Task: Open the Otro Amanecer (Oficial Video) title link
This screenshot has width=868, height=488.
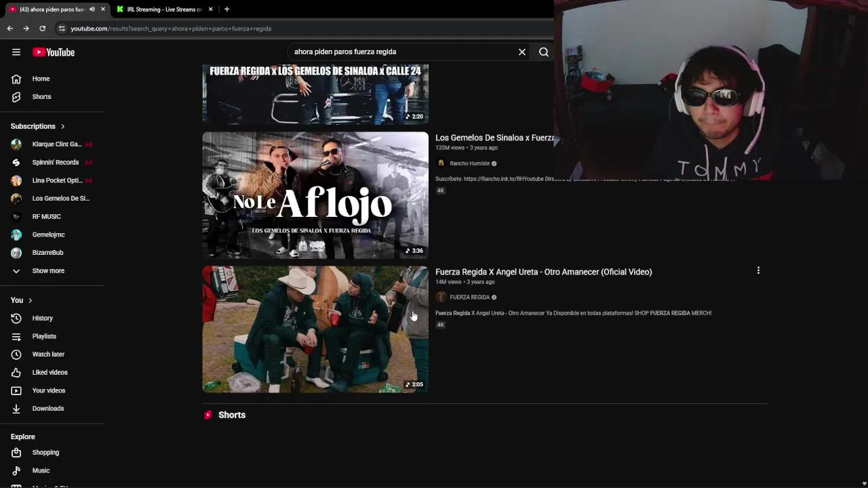Action: tap(544, 272)
